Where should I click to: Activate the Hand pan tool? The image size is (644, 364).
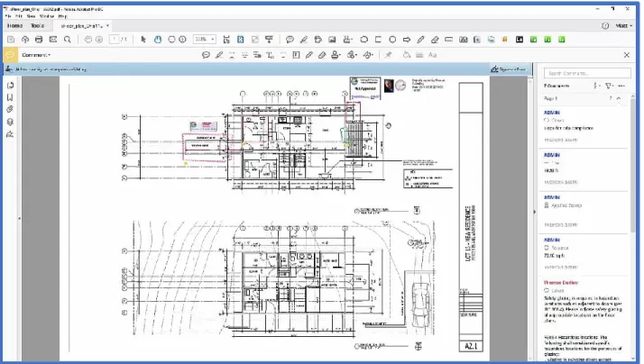pyautogui.click(x=158, y=40)
